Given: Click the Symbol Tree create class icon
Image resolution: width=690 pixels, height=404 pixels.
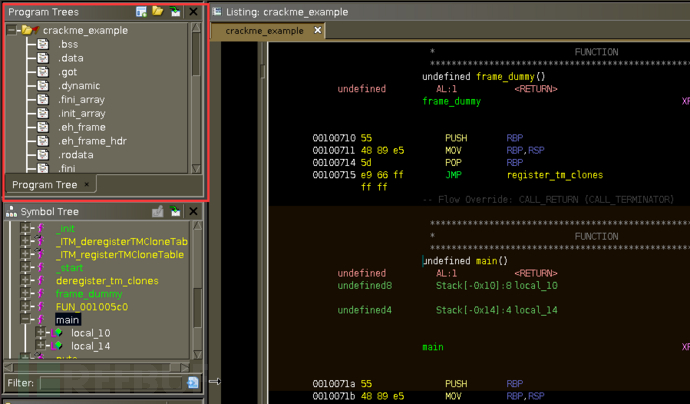Looking at the screenshot, I should [157, 212].
